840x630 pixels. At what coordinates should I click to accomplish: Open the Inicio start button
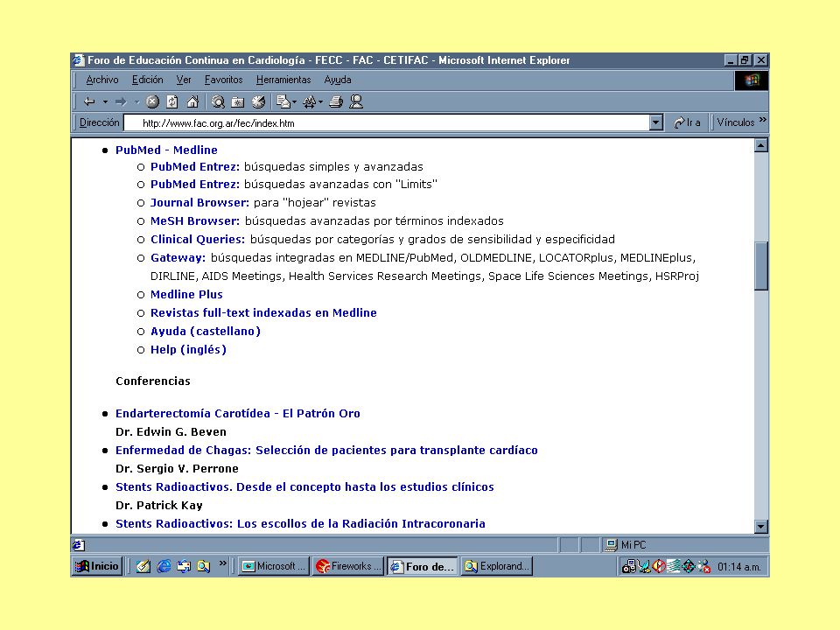click(x=97, y=566)
